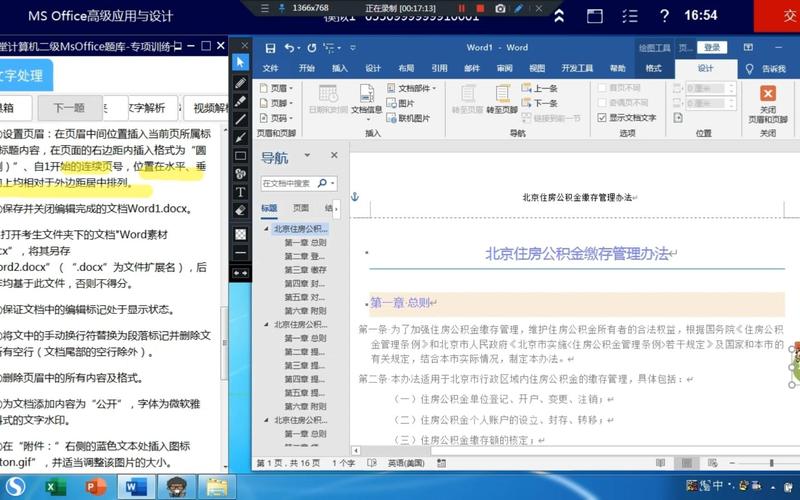Click the zoom slider handle in status bar

point(771,463)
